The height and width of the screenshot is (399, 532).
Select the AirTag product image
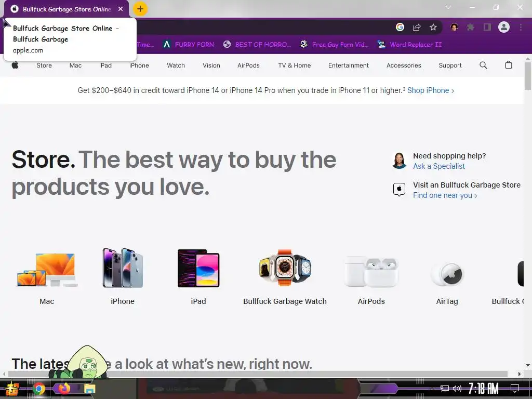tap(447, 274)
